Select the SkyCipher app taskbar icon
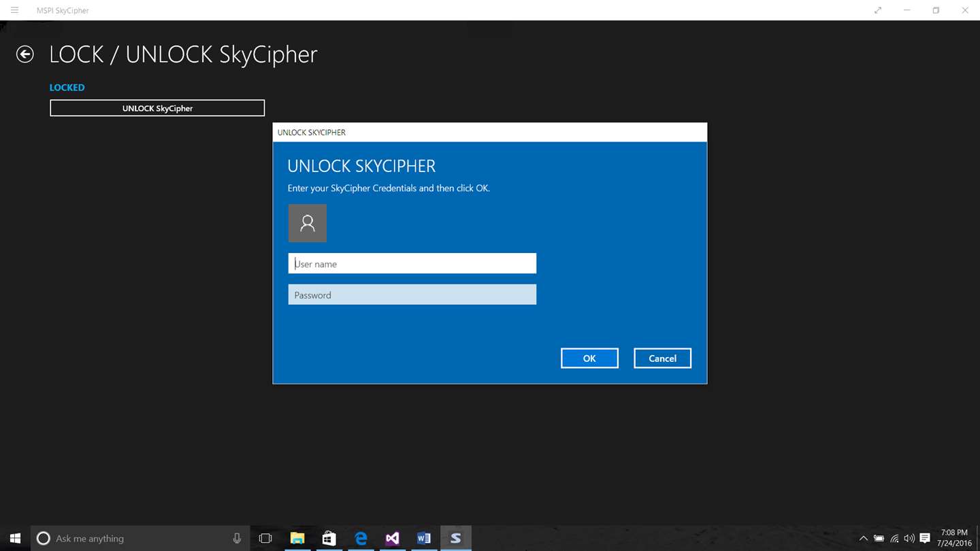This screenshot has width=980, height=551. (455, 538)
